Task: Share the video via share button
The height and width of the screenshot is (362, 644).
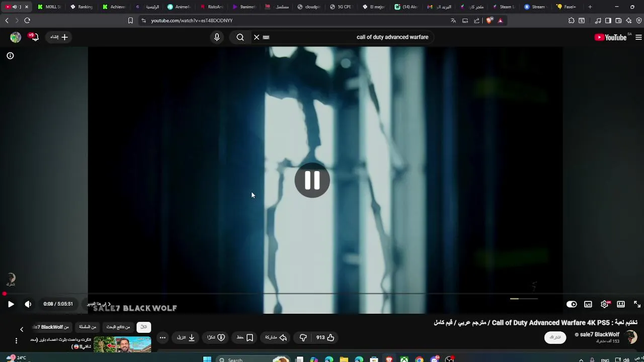Action: coord(276,337)
